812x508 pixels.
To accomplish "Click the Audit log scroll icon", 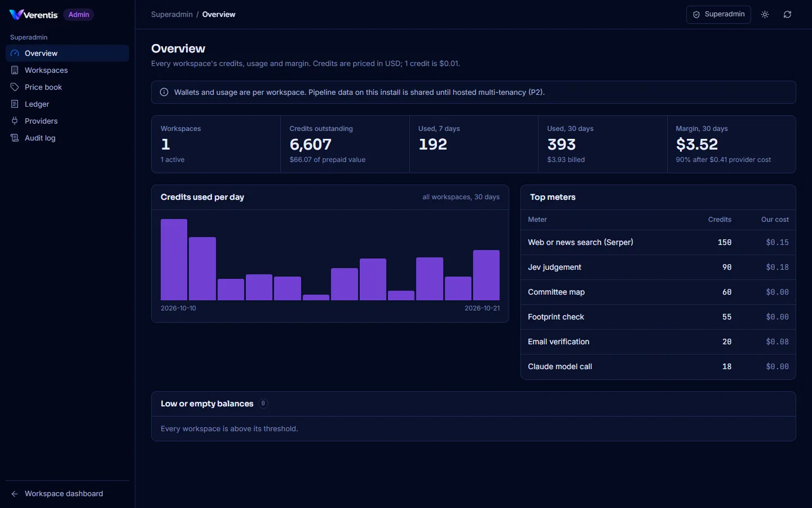I will pyautogui.click(x=15, y=138).
